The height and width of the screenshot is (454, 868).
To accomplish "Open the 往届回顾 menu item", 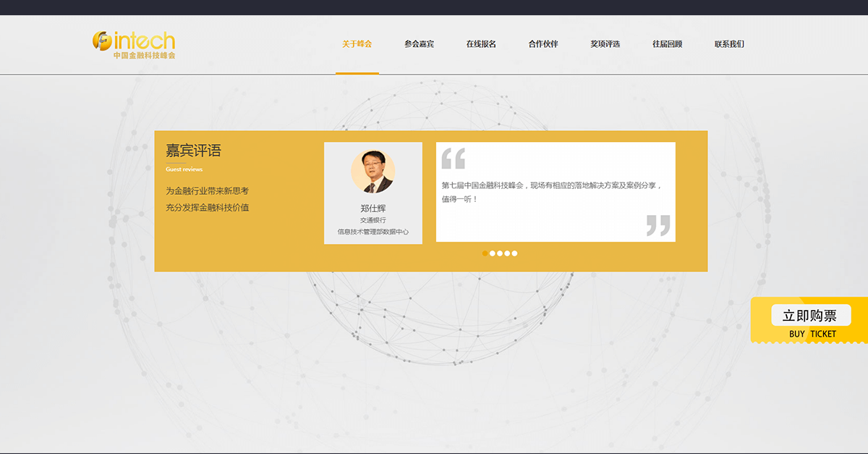I will 668,44.
